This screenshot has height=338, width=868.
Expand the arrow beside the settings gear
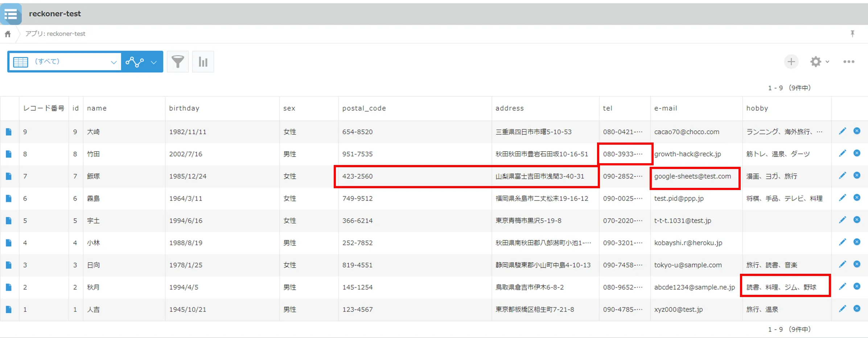click(x=827, y=62)
